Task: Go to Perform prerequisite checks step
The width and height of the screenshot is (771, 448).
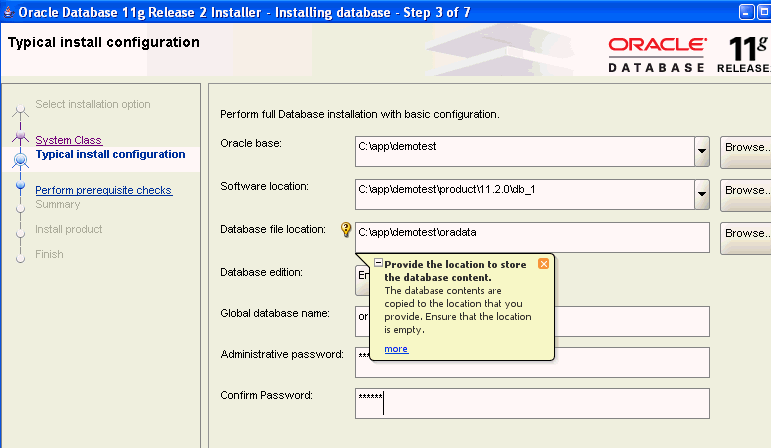Action: click(x=104, y=190)
